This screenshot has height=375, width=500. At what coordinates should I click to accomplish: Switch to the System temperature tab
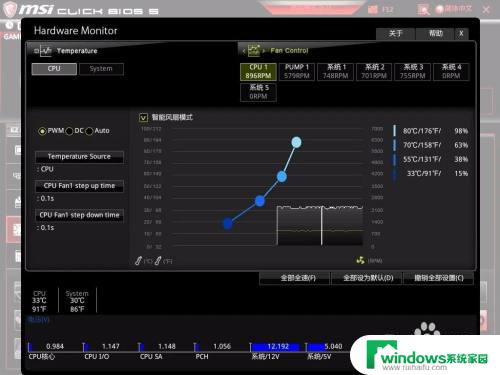101,69
